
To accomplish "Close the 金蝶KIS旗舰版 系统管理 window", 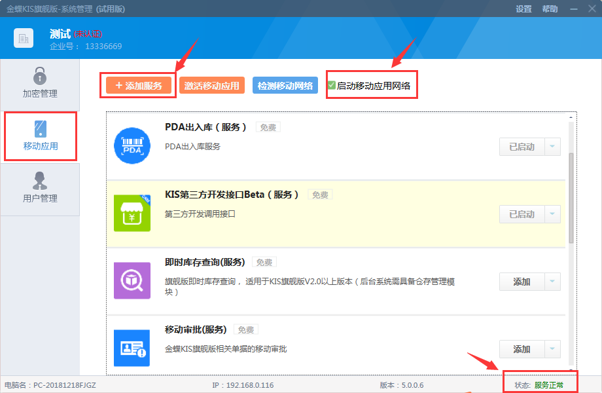I will [x=592, y=8].
